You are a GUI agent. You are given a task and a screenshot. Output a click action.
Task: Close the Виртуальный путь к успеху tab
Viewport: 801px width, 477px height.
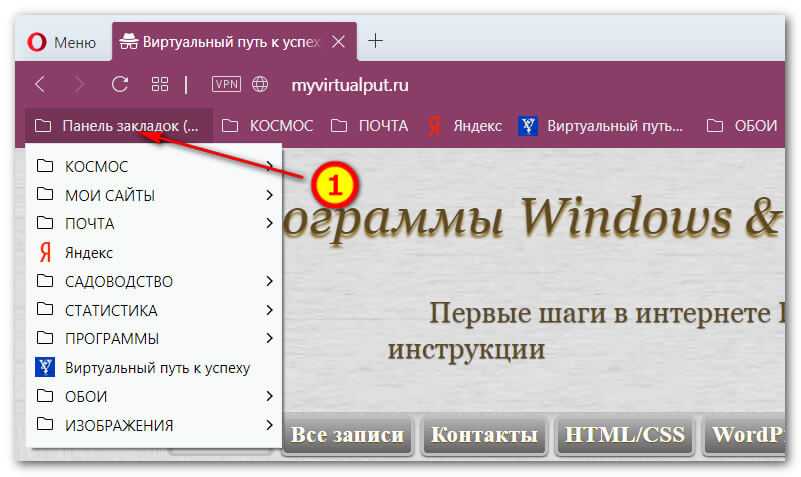tap(339, 41)
